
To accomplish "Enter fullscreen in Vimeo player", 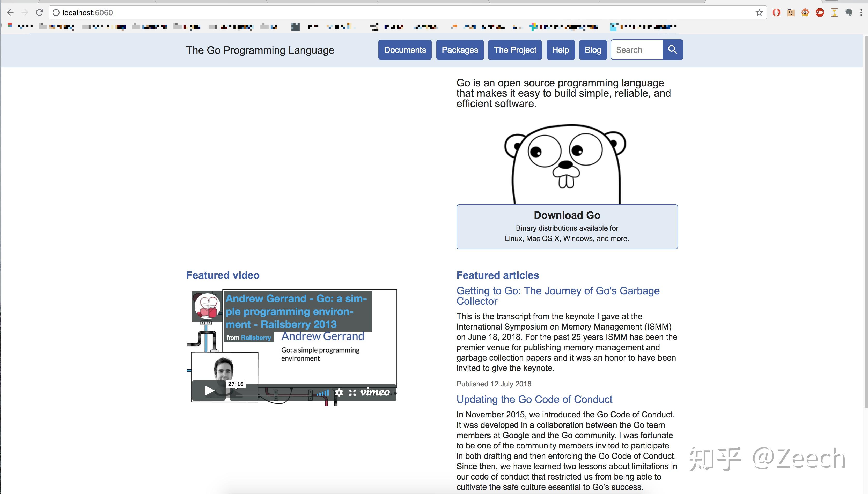I will point(352,393).
